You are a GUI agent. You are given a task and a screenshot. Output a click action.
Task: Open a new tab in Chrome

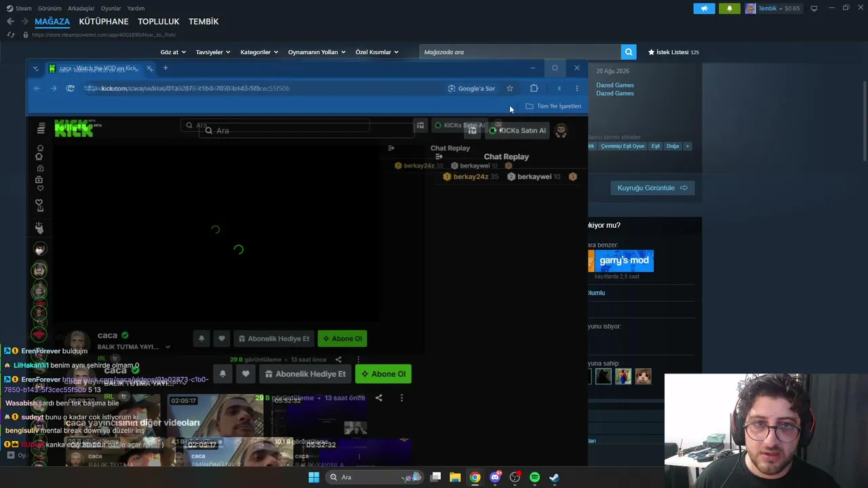[x=165, y=68]
